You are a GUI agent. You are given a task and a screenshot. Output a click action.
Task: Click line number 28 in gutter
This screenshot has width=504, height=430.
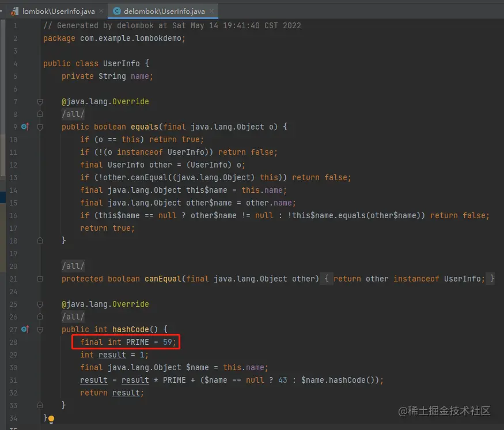(x=13, y=343)
